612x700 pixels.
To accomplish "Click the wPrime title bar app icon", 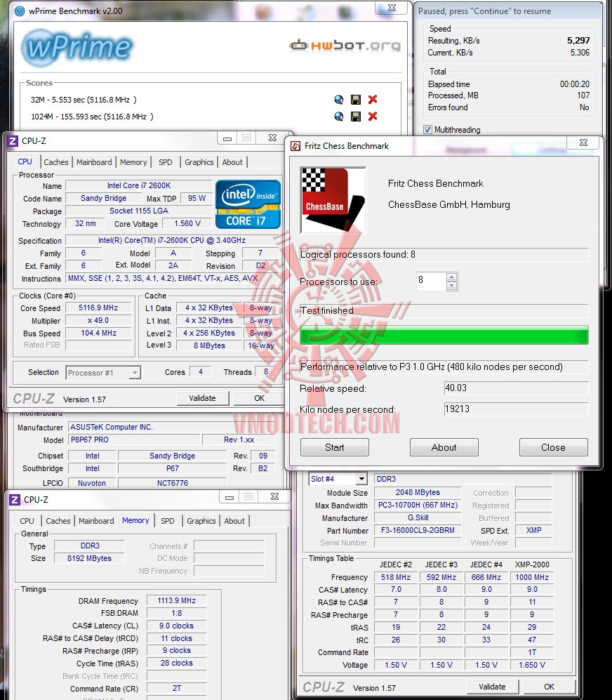I will tap(20, 11).
